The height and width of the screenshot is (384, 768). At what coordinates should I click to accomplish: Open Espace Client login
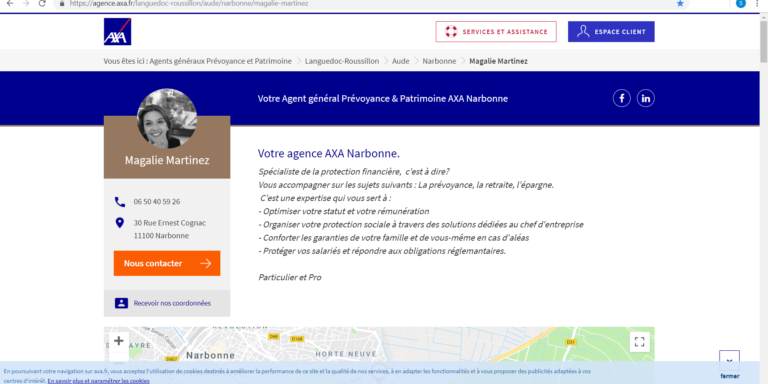[x=611, y=32]
